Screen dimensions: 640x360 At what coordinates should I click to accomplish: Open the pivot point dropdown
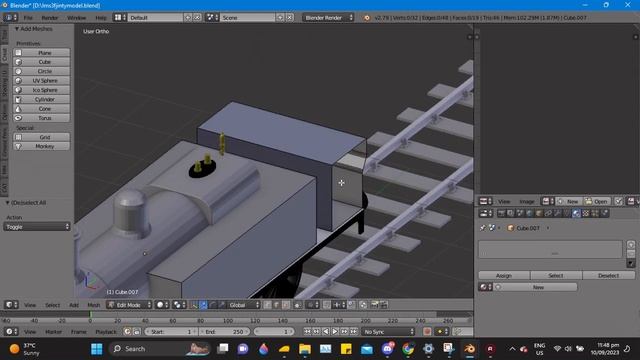[179, 305]
